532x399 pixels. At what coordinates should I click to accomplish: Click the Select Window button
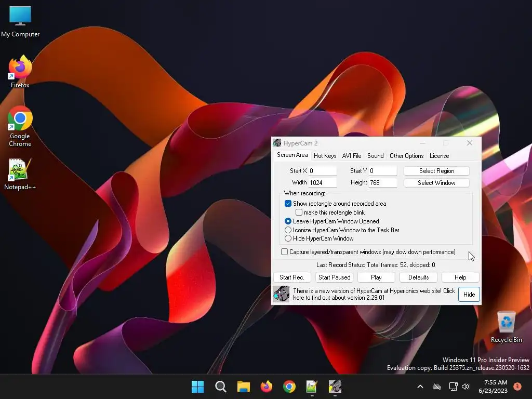tap(436, 182)
